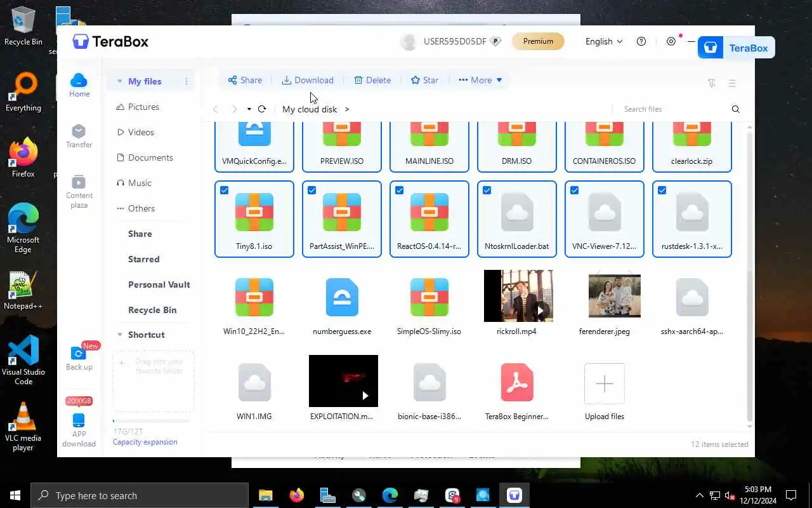Select the Win10_22H2_En file
This screenshot has height=508, width=812.
254,304
